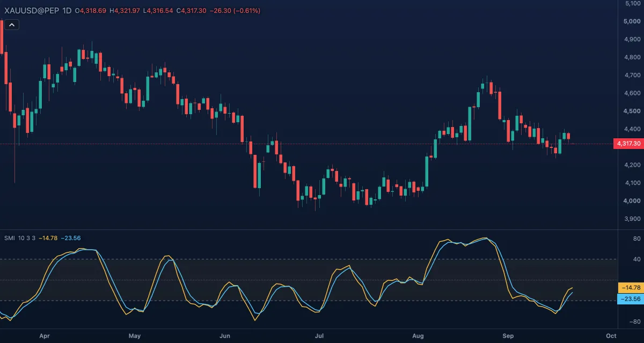Click the 4,600 price axis label

coord(633,93)
